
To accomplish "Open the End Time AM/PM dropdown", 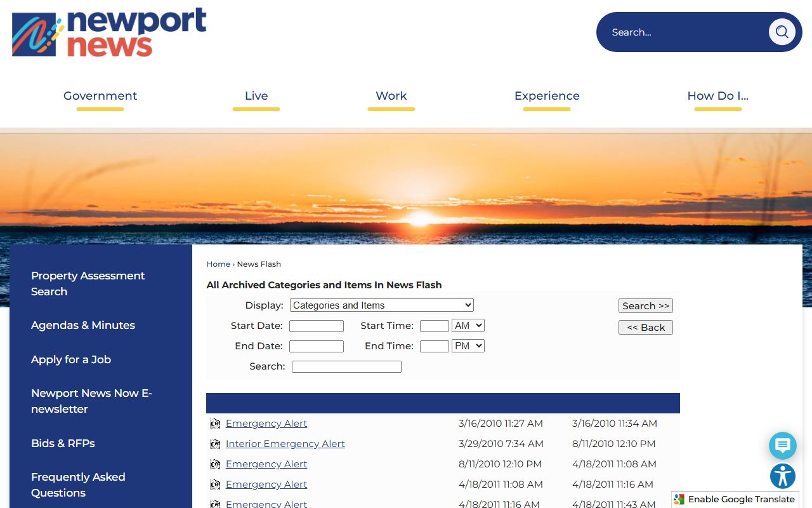I will coord(468,346).
